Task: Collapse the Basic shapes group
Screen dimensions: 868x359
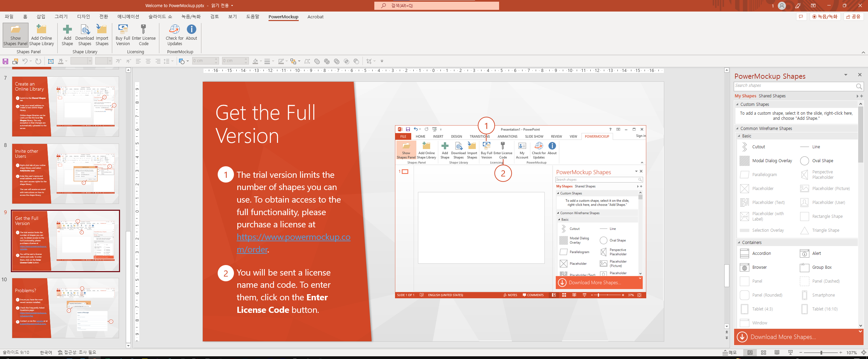Action: [739, 136]
